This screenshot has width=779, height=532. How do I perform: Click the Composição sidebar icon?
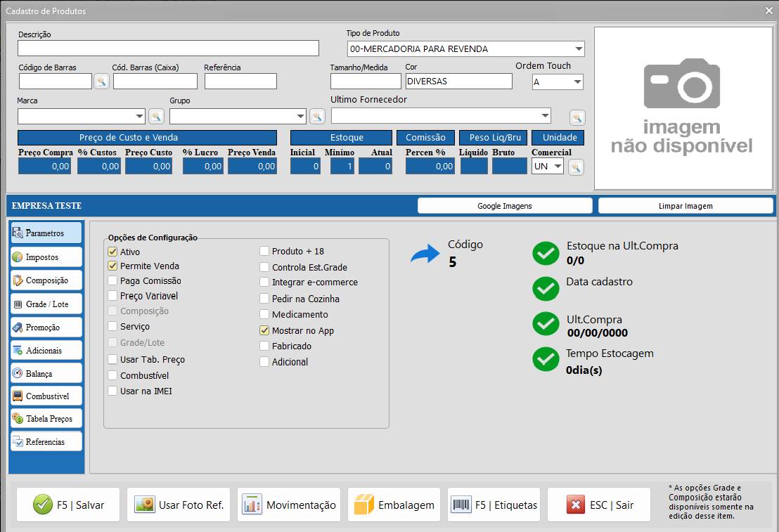coord(18,280)
